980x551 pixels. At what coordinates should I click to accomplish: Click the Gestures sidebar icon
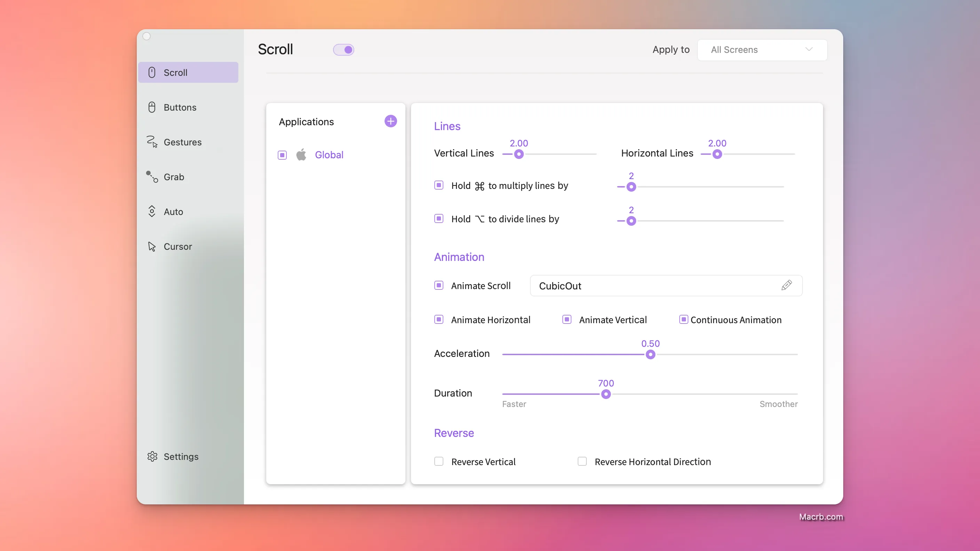[x=153, y=142]
